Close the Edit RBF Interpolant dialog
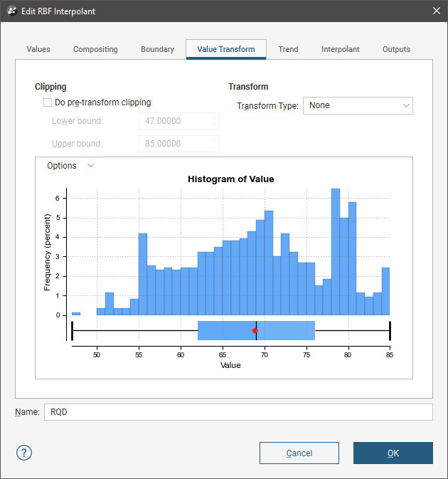448x479 pixels. point(435,11)
